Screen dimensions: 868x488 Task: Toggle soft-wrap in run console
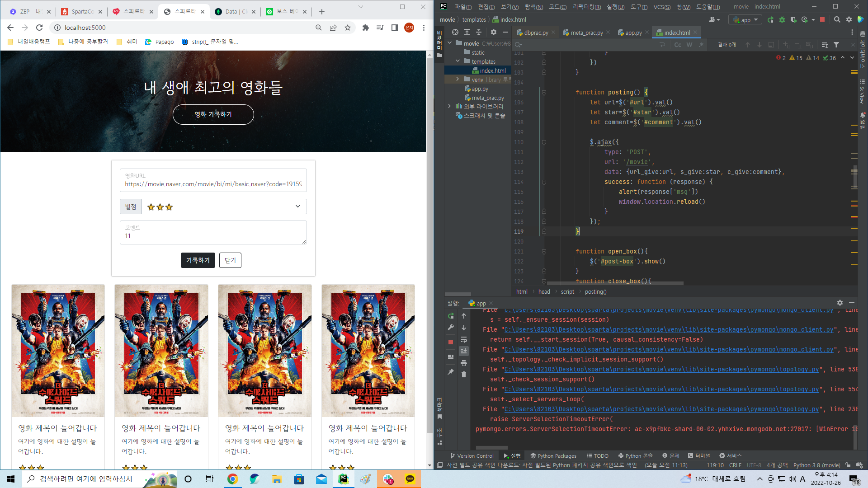(464, 339)
